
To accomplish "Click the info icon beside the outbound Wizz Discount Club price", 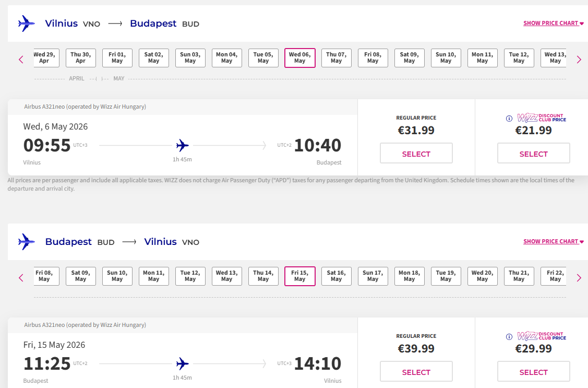I will 509,119.
